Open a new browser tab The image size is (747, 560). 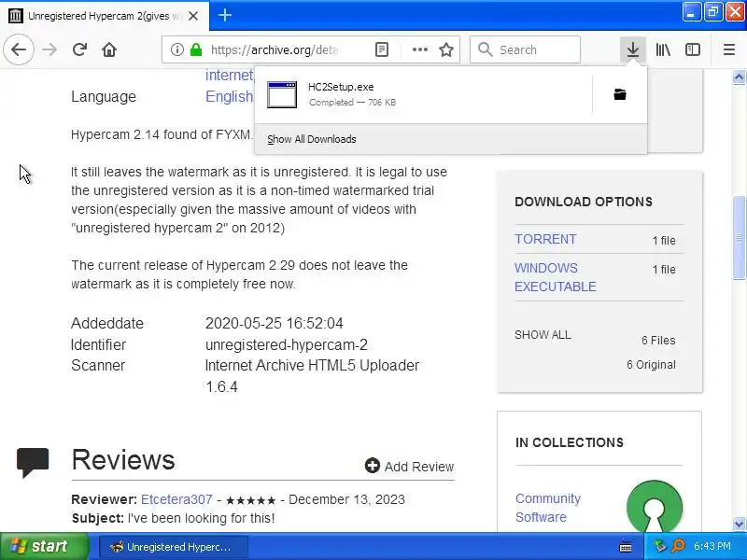(x=225, y=15)
